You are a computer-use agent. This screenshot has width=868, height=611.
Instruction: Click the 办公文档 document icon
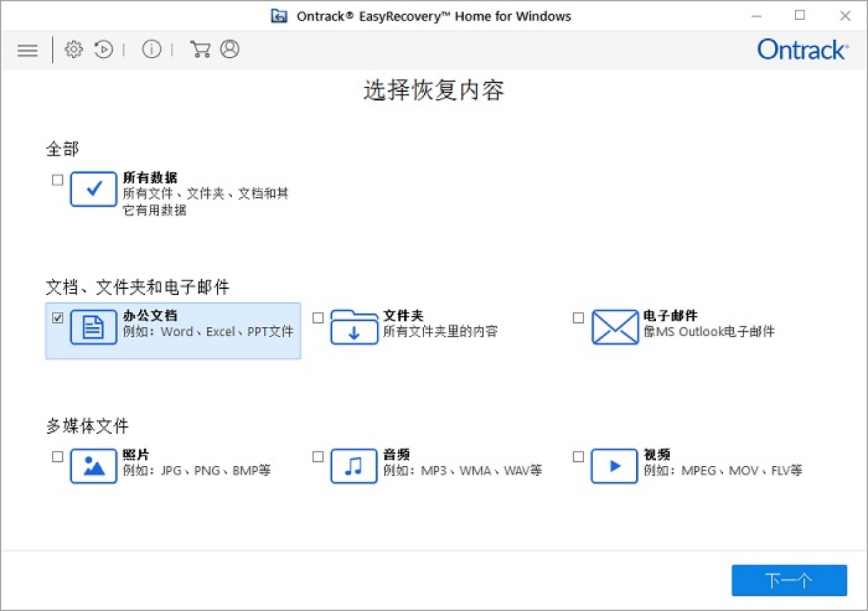(x=94, y=327)
